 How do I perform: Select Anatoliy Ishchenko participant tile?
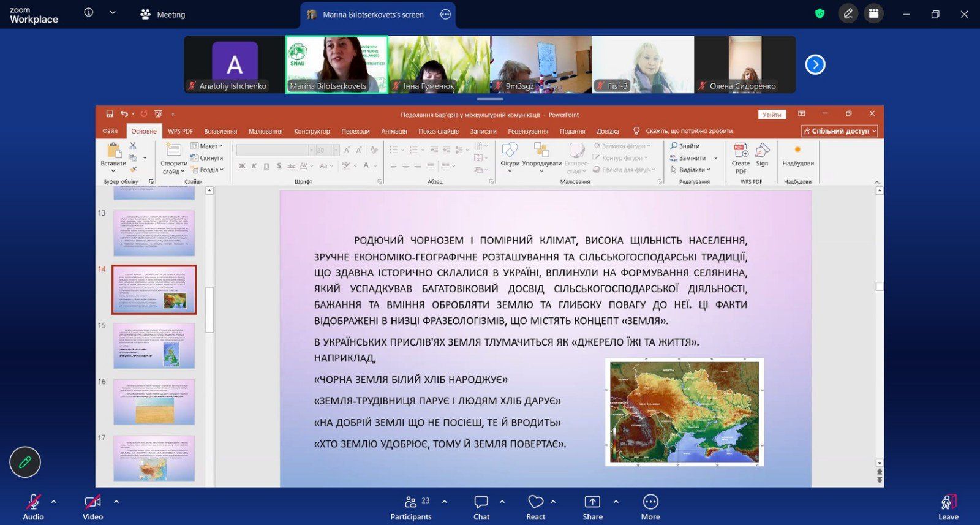click(234, 64)
